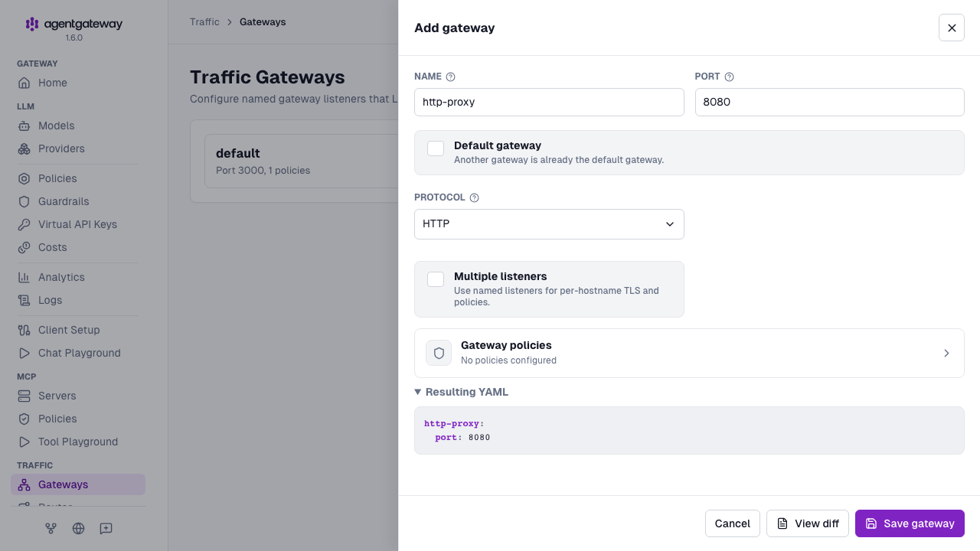Expand Gateway policies with the chevron
980x551 pixels.
click(x=946, y=354)
